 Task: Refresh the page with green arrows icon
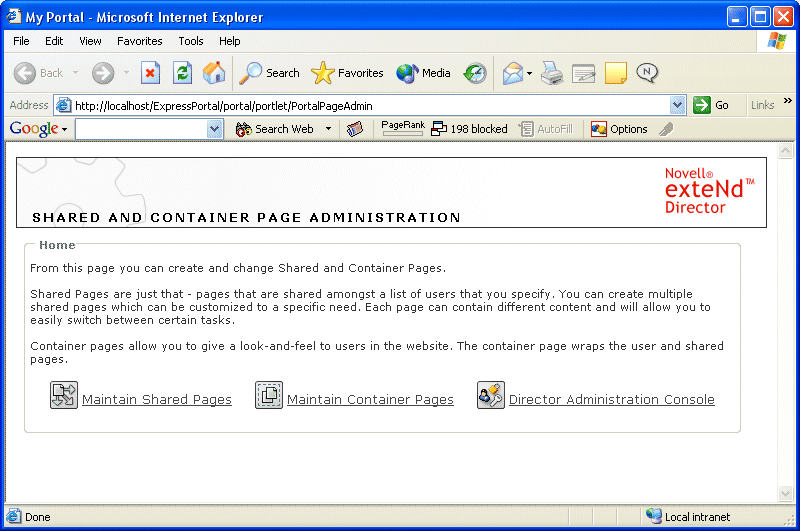coord(182,73)
